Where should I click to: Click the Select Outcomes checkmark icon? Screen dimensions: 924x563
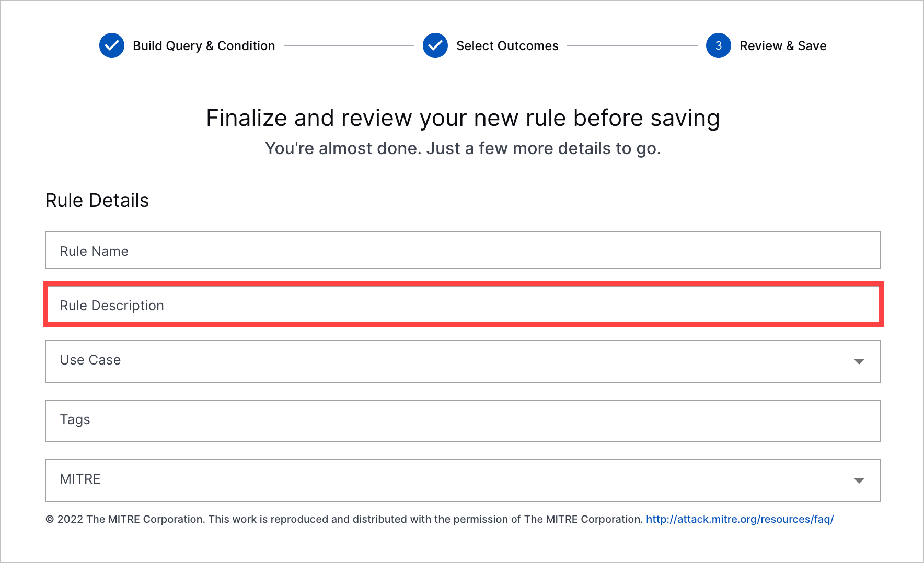point(435,45)
